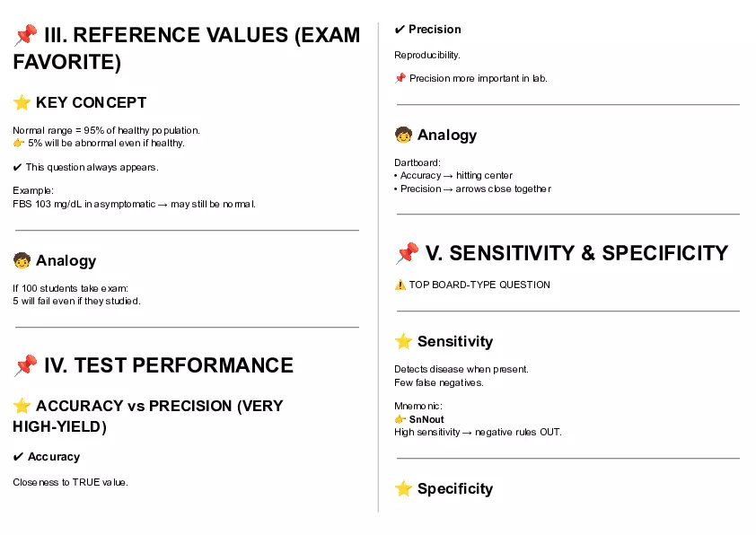Viewport: 756px width, 535px height.
Task: Click the child emoji beside the Dartboard Analogy heading
Action: (404, 136)
